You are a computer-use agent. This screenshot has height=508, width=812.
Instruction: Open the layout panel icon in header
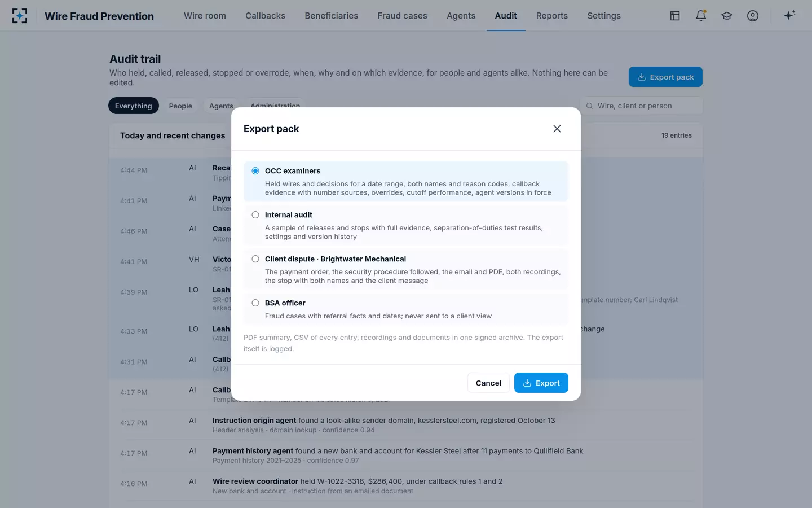click(x=675, y=16)
